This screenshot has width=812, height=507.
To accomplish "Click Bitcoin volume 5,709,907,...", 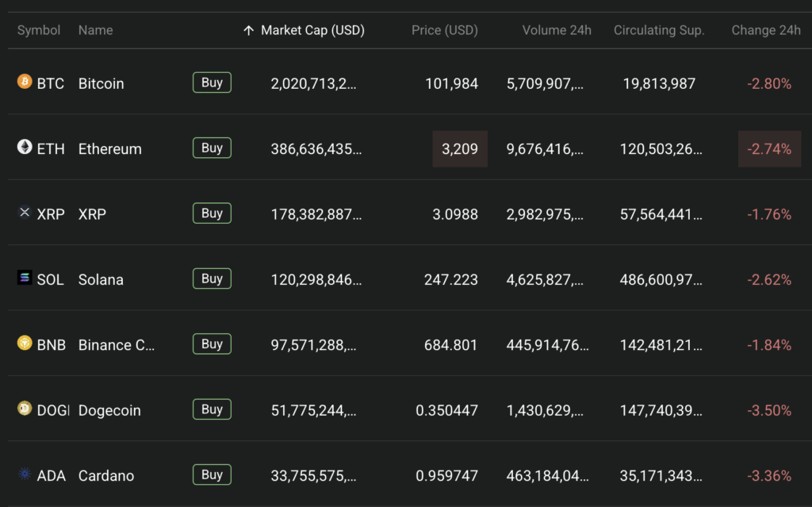I will click(x=545, y=83).
